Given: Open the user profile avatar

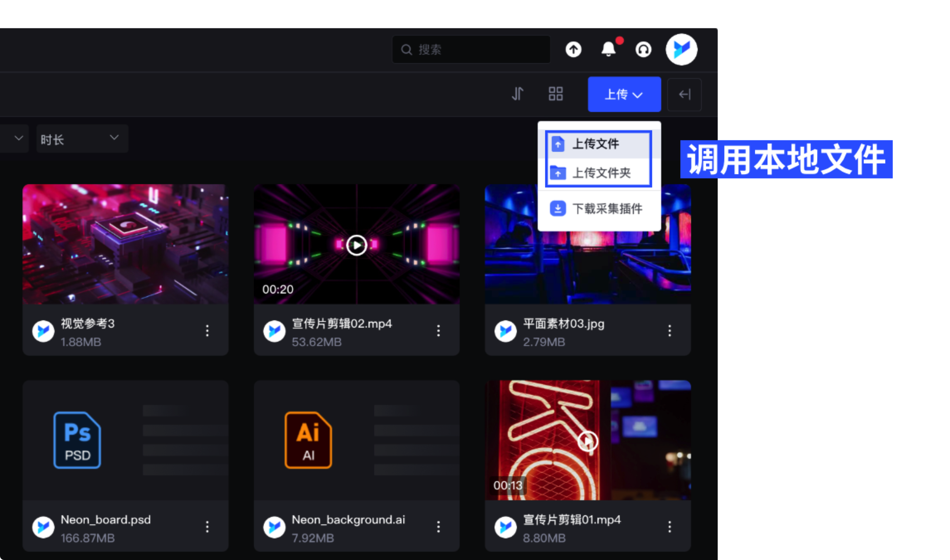Looking at the screenshot, I should tap(682, 49).
